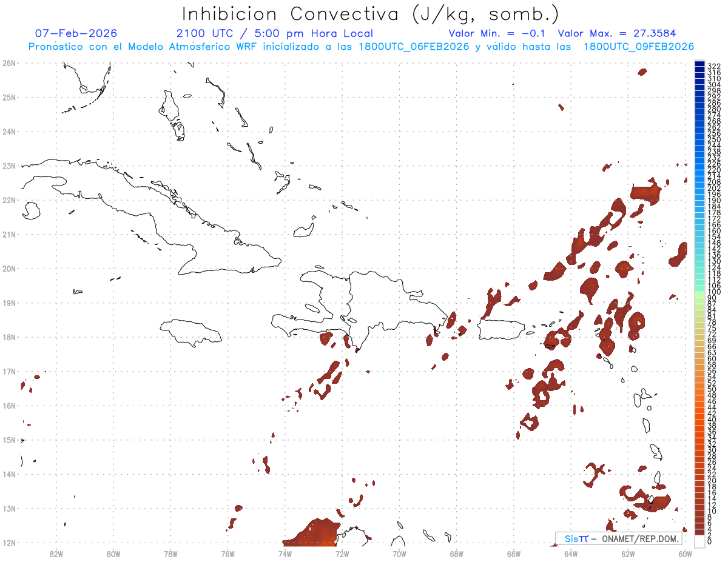
Task: Click the title "Inhibicion Convectiva (J/kg, somb.)"
Action: click(x=370, y=14)
